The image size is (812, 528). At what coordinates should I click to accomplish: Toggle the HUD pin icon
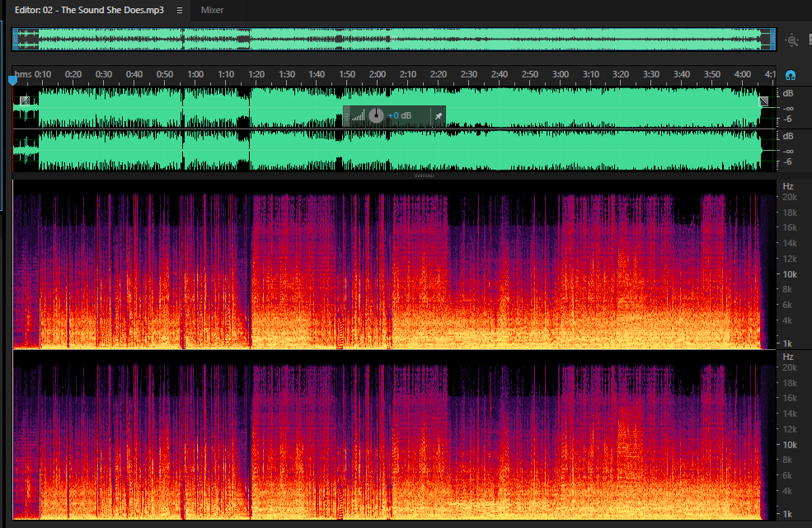(x=439, y=116)
